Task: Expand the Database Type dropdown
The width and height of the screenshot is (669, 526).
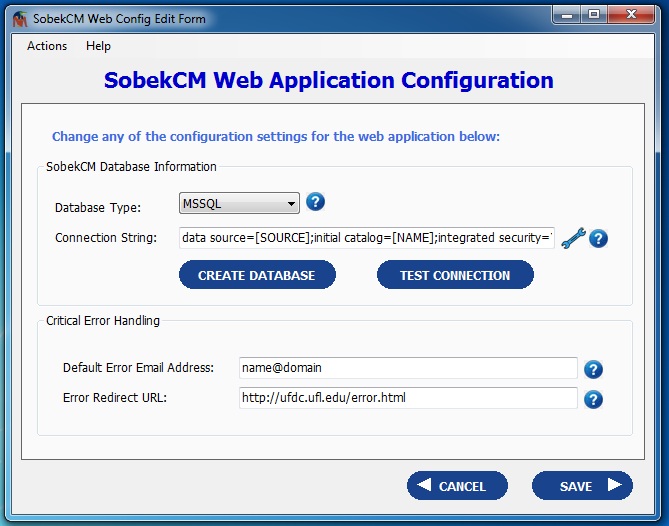Action: click(x=239, y=203)
